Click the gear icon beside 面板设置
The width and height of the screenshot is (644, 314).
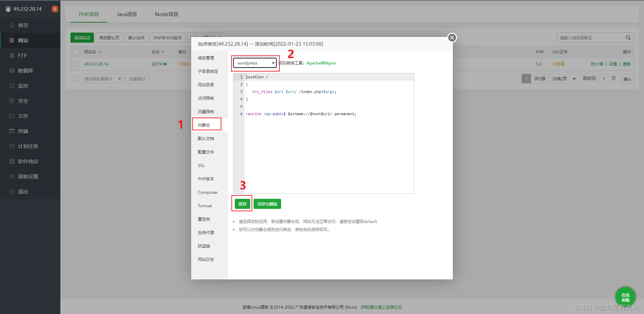pos(12,176)
